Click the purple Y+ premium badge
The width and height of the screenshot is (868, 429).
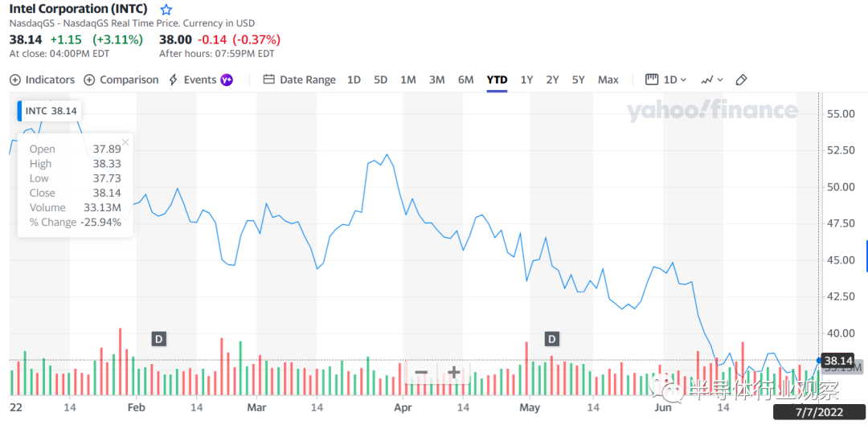227,80
